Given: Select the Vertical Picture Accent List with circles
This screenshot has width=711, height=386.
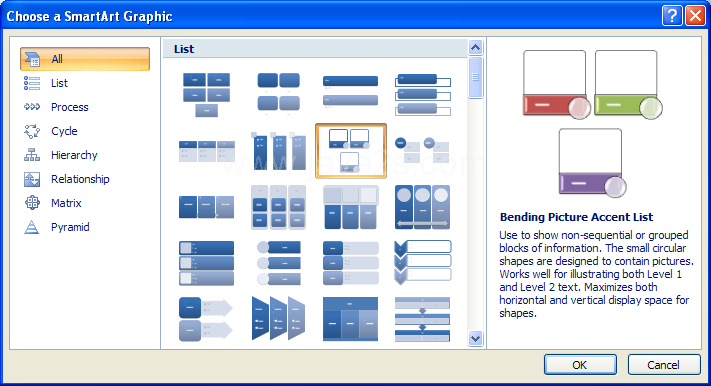Looking at the screenshot, I should point(278,263).
